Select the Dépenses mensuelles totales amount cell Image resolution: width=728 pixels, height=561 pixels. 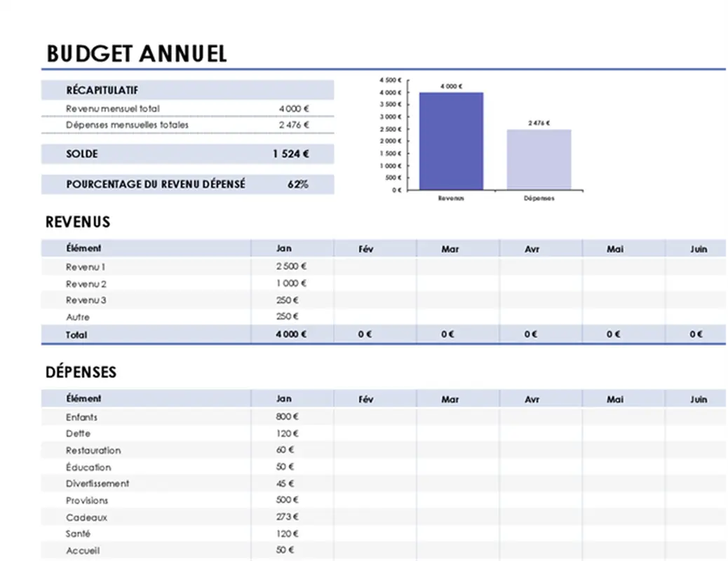295,125
